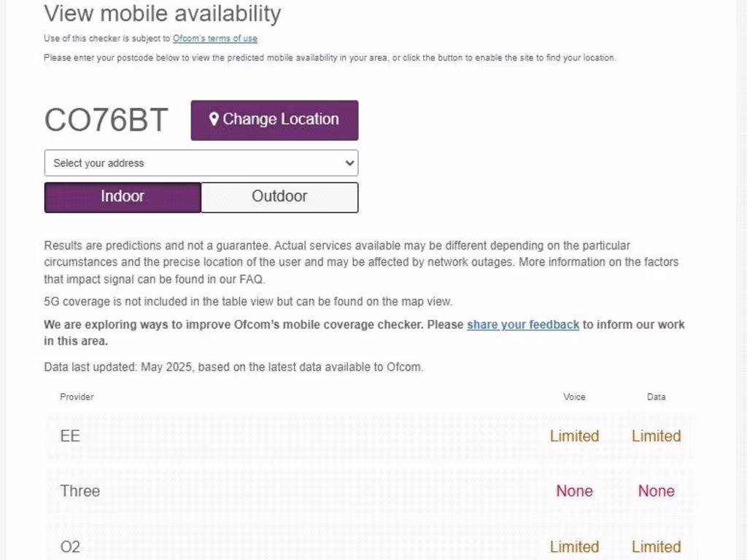Click O2's Data Limited status
The height and width of the screenshot is (560, 747).
click(x=656, y=546)
